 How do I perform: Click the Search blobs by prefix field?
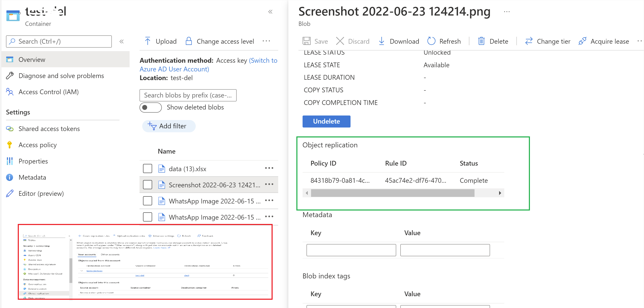tap(188, 95)
